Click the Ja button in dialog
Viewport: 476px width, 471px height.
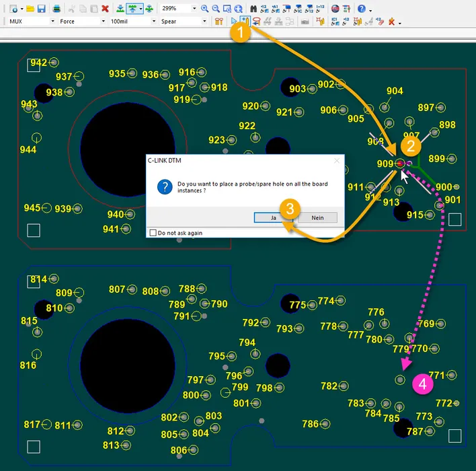coord(272,218)
